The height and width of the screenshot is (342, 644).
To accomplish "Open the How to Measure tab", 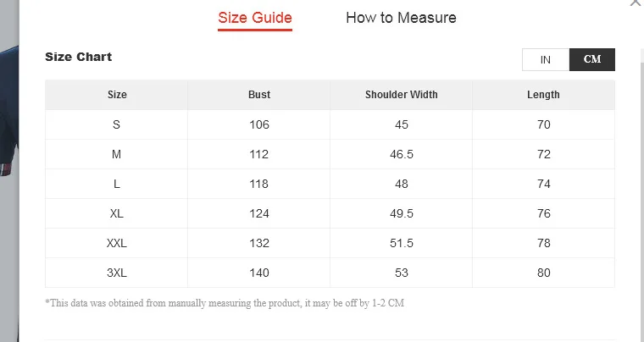I will [401, 18].
